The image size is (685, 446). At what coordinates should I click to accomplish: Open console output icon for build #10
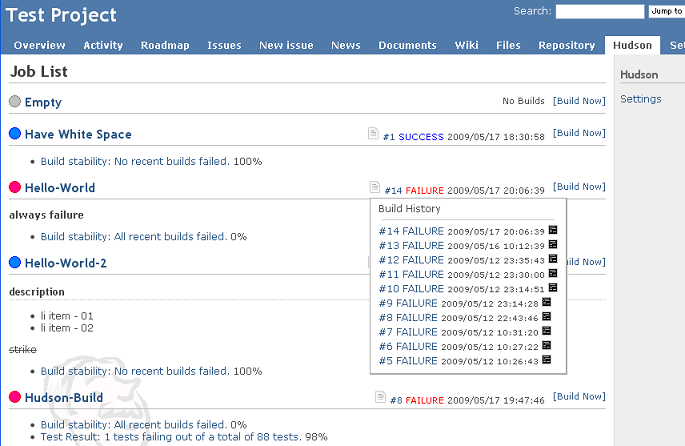tap(553, 287)
